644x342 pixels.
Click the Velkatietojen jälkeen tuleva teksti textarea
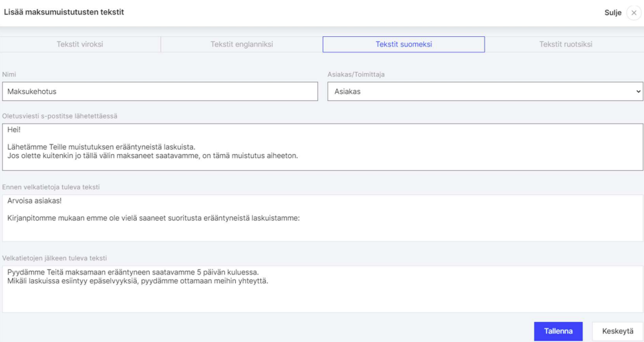[x=322, y=288]
